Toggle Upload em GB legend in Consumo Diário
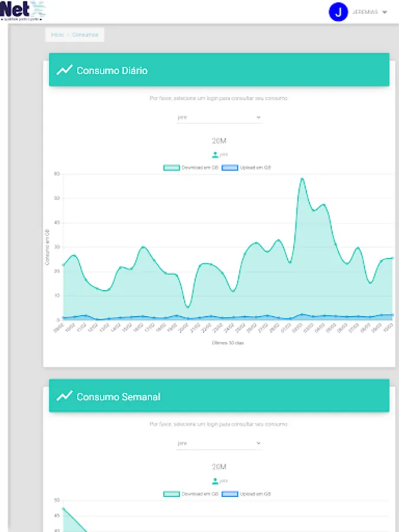Image resolution: width=399 pixels, height=532 pixels. click(x=230, y=168)
